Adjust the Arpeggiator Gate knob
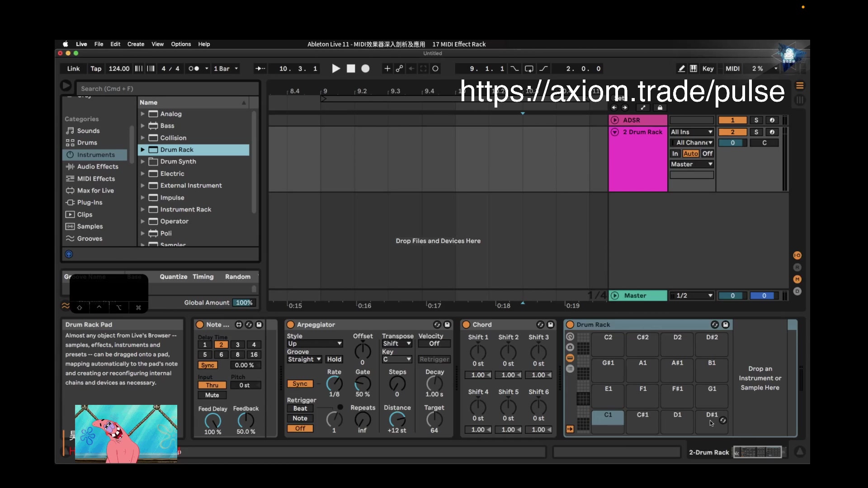This screenshot has width=868, height=488. (363, 384)
